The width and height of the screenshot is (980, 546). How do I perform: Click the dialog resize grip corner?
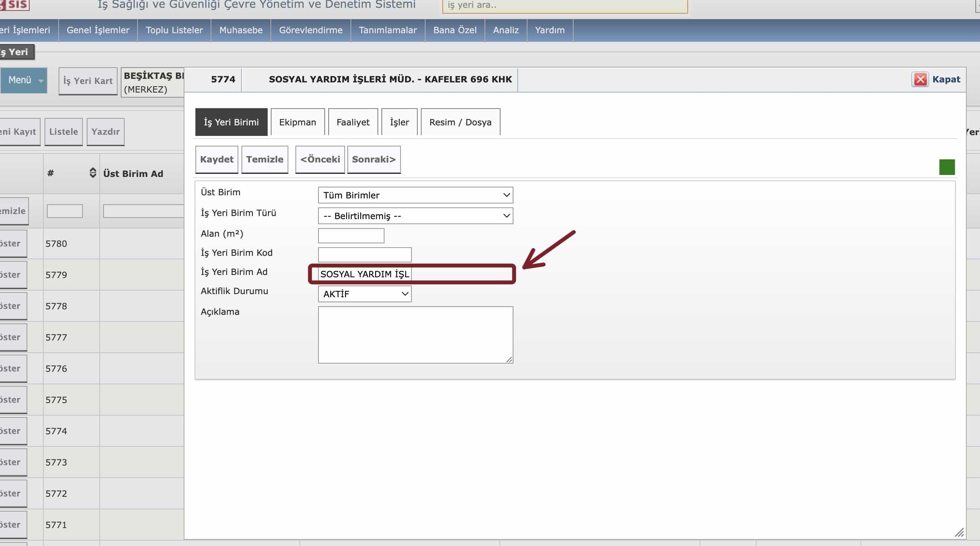point(959,532)
